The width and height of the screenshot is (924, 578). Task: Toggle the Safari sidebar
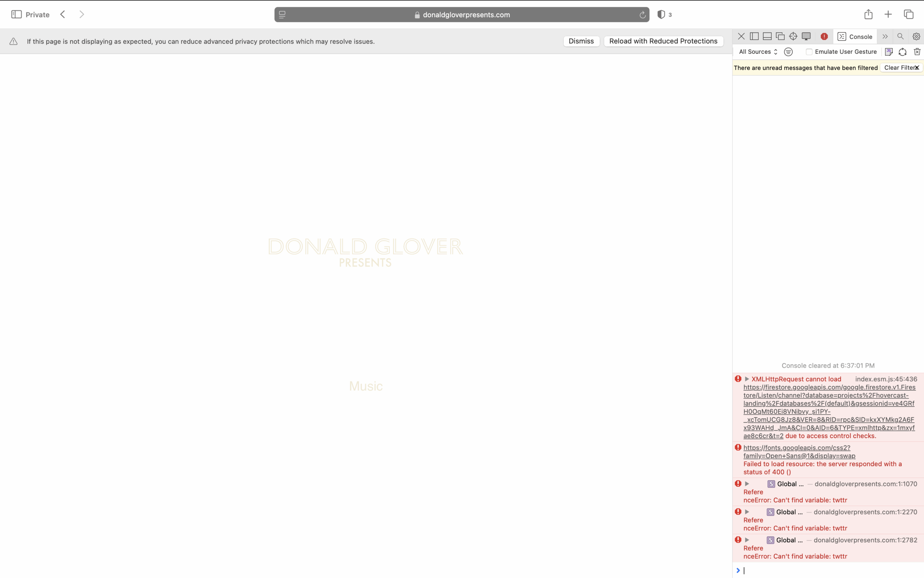[x=17, y=14]
